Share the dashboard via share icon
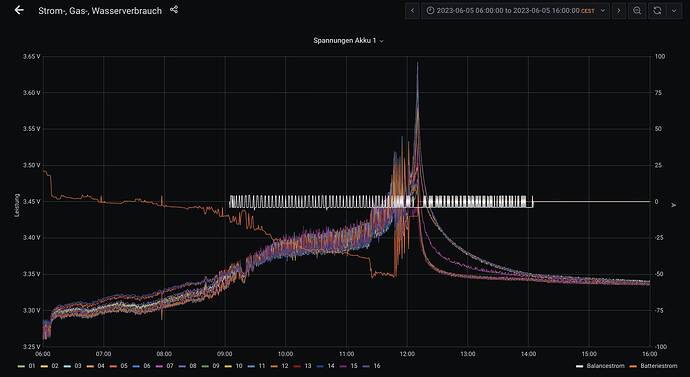690x377 pixels. point(174,9)
